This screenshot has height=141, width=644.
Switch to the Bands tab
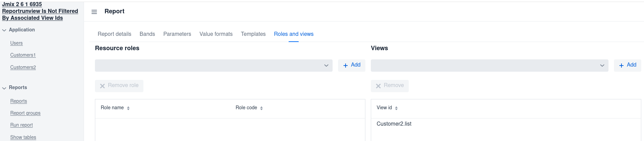tap(147, 34)
